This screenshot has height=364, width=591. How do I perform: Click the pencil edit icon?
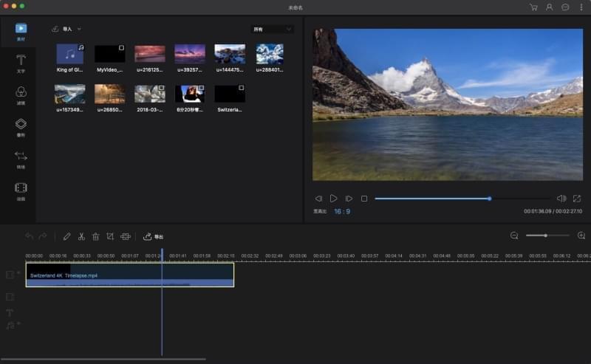click(67, 236)
